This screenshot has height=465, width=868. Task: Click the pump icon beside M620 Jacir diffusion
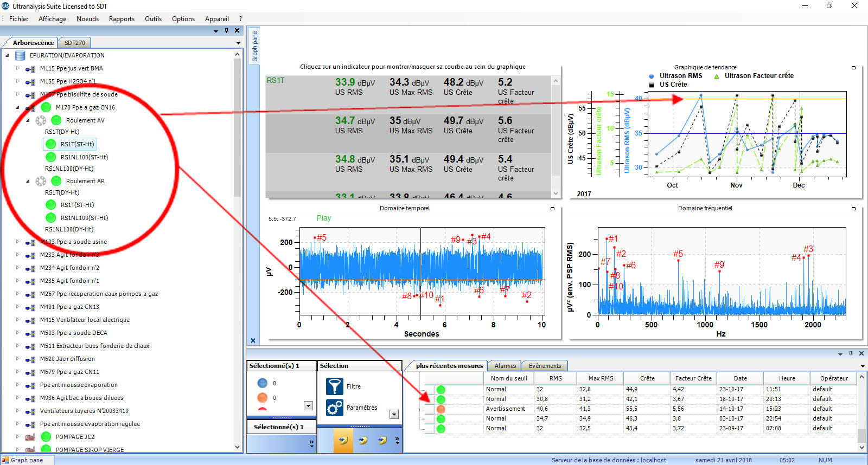coord(30,359)
